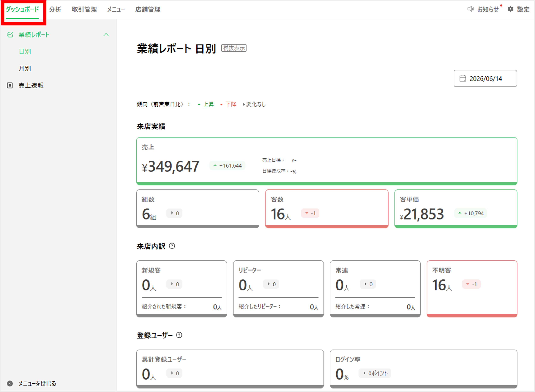The width and height of the screenshot is (535, 392).
Task: Open the 2026/06/14 date picker
Action: 485,78
